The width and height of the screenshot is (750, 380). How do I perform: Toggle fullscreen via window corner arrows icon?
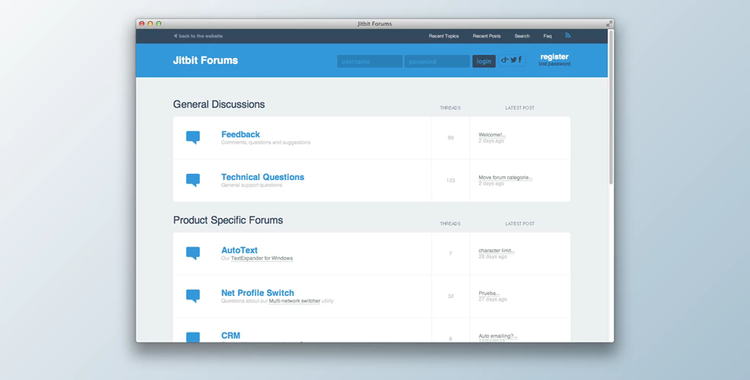click(609, 23)
